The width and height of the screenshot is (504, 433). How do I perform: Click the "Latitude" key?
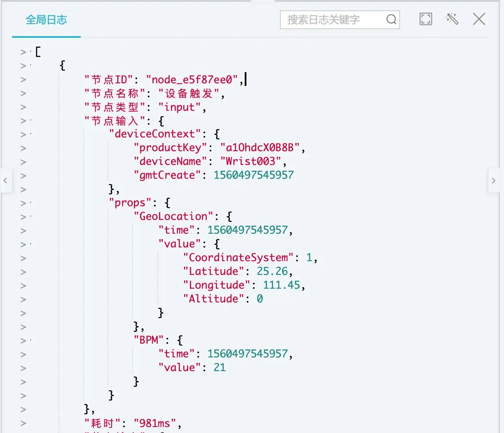[213, 271]
